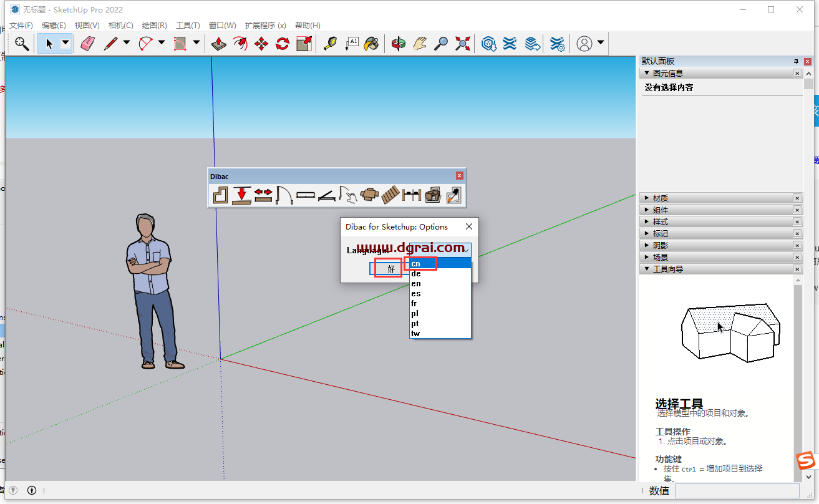Open the 绘图(R) menu

154,26
